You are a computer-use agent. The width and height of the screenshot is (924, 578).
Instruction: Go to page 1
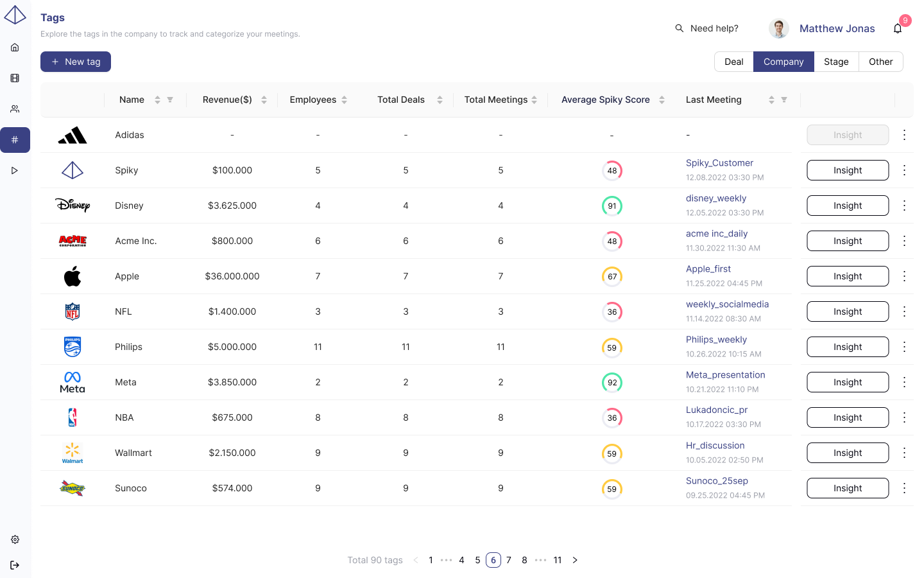tap(431, 560)
